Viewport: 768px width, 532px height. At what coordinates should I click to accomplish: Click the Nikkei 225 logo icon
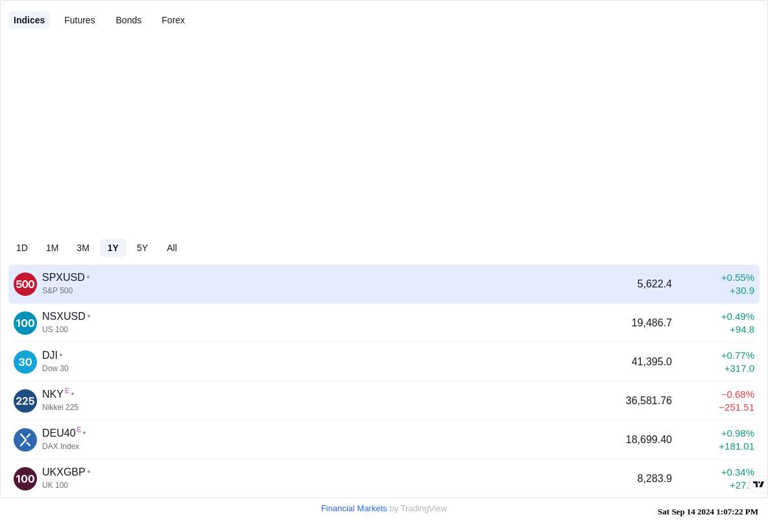pos(25,401)
